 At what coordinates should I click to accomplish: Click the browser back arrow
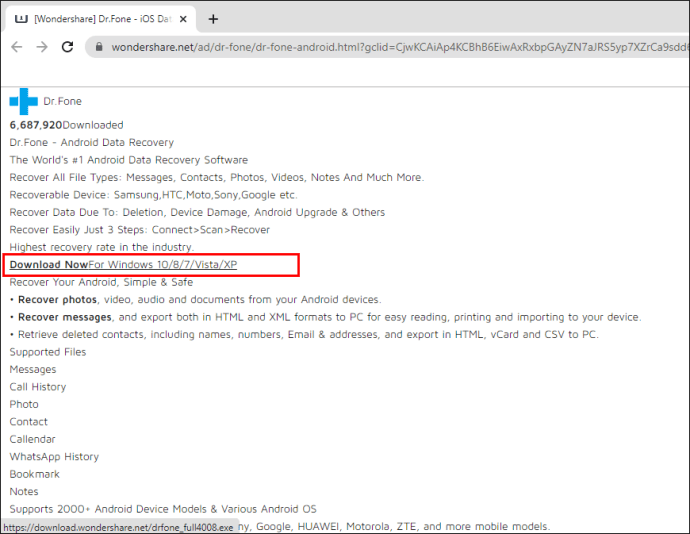(17, 47)
